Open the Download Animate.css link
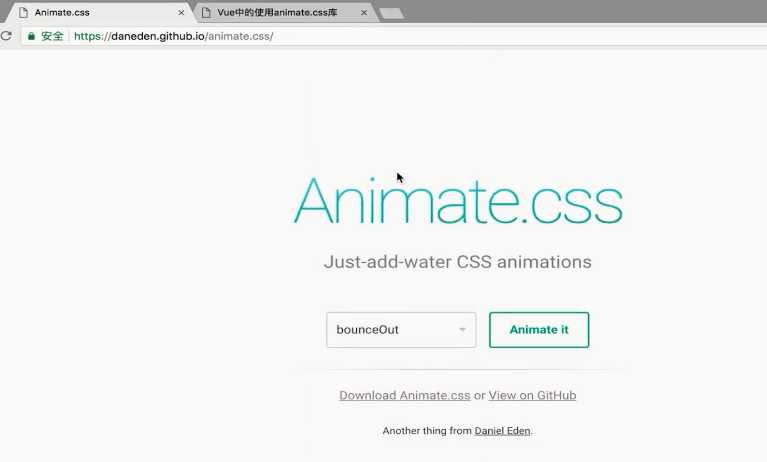This screenshot has height=462, width=767. (405, 395)
